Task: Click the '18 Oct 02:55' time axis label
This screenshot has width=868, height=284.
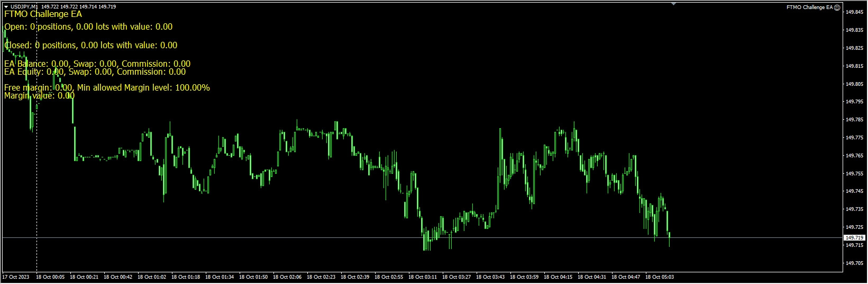Action: [x=389, y=277]
